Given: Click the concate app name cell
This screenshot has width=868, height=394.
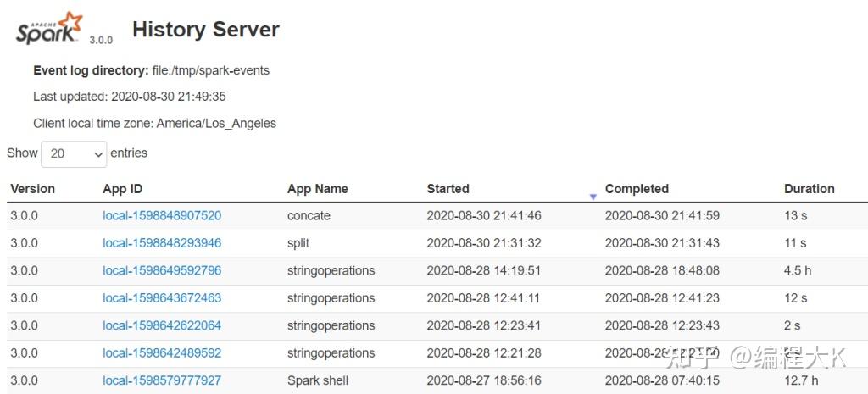Looking at the screenshot, I should click(x=309, y=216).
